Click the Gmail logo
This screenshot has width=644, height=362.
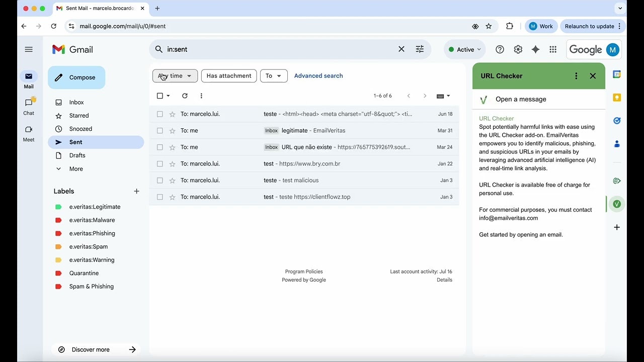(x=72, y=49)
